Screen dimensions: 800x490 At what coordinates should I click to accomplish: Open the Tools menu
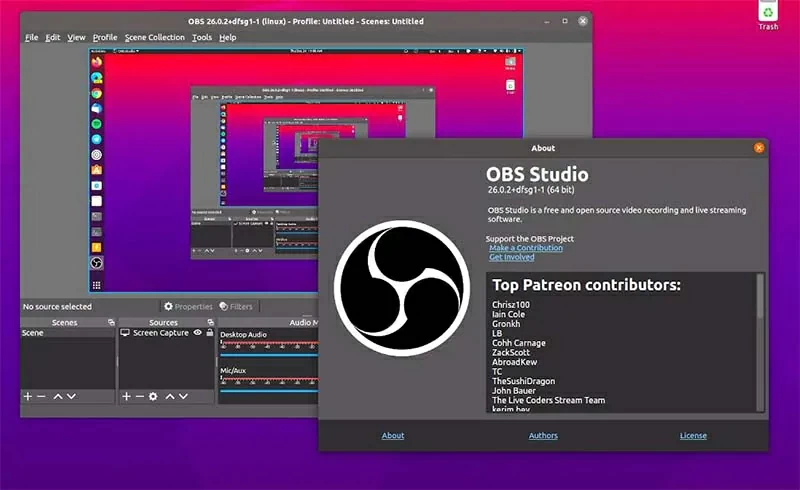pos(202,37)
